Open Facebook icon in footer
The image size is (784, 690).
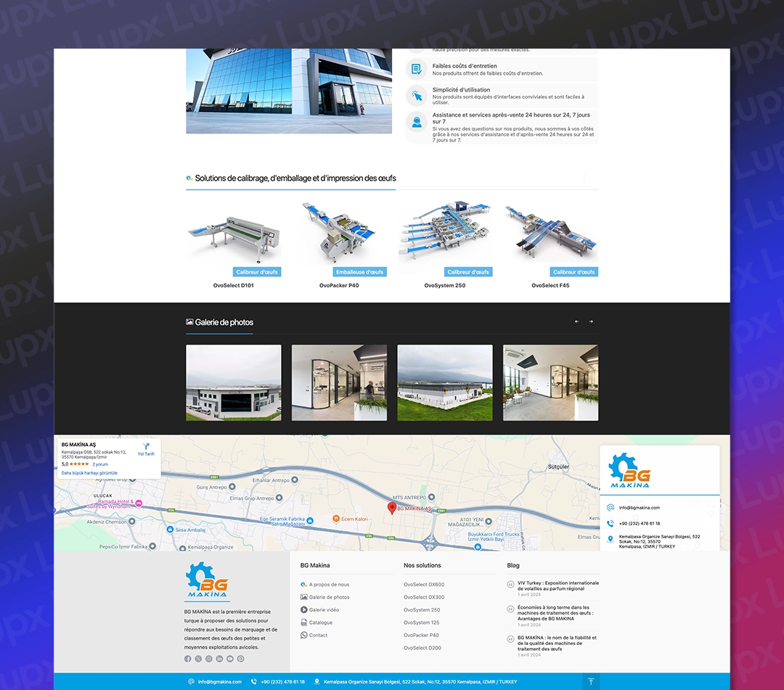coord(188,659)
